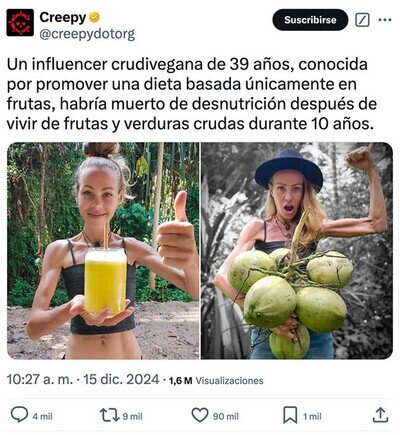Screen dimensions: 400x435
Task: Click the gold verified badge
Action: pyautogui.click(x=95, y=17)
